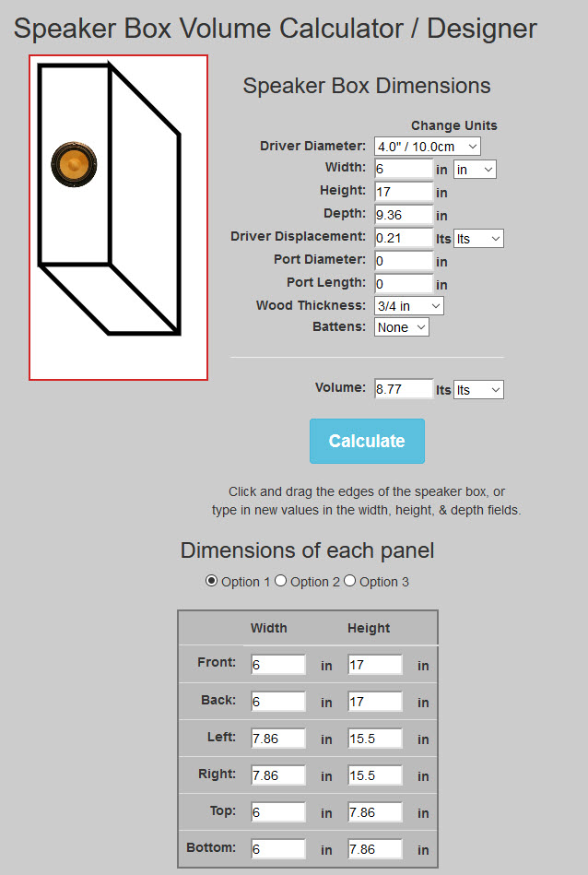Open the Driver Displacement units dropdown

coord(478,238)
